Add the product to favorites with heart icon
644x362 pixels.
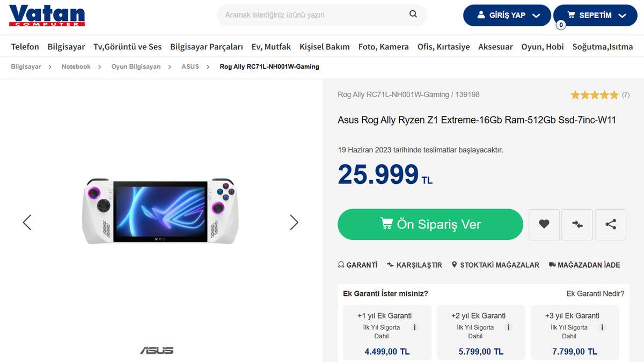coord(544,224)
